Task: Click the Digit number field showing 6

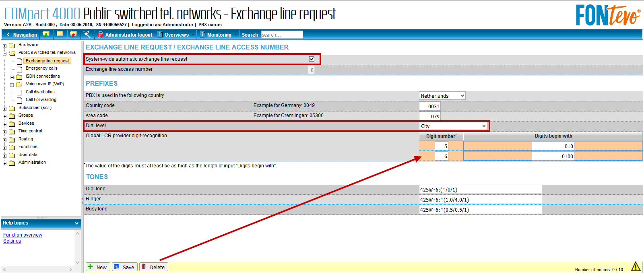Action: click(442, 156)
